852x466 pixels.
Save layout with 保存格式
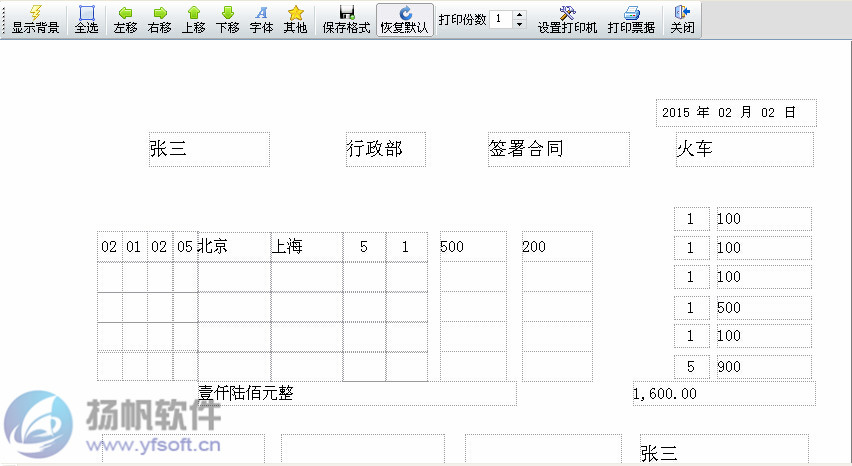click(346, 19)
